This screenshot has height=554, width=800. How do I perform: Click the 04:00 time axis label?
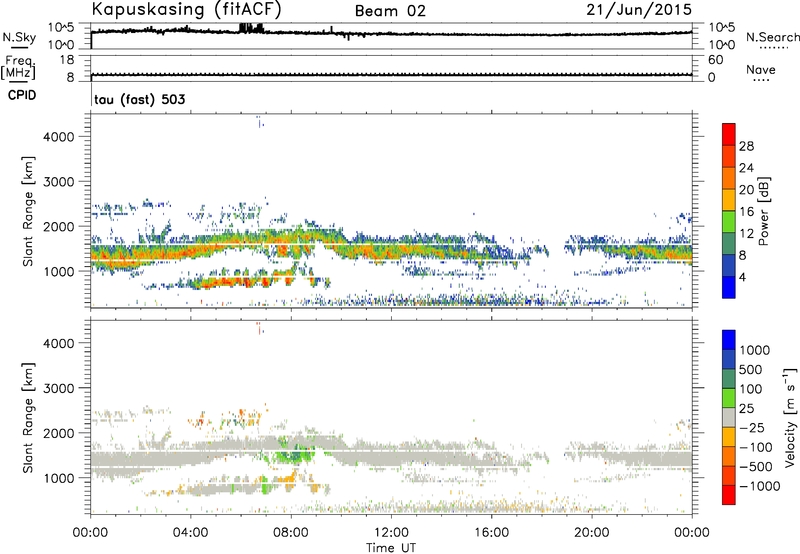click(x=191, y=533)
